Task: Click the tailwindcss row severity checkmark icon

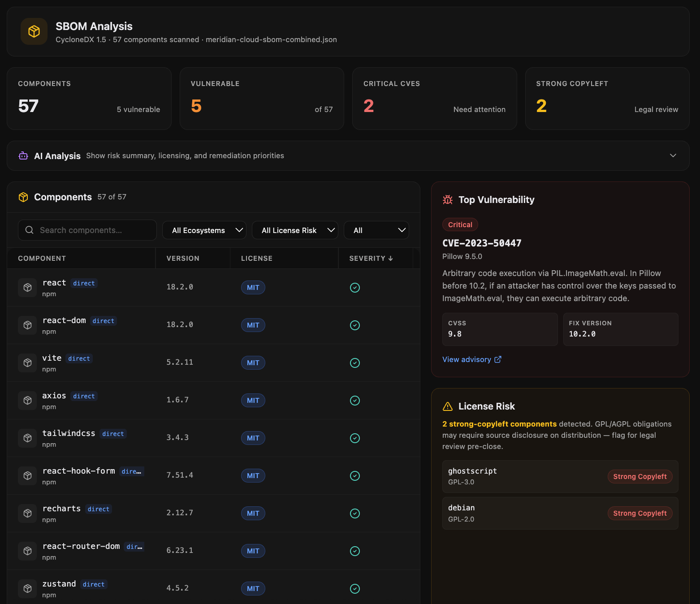Action: coord(355,438)
